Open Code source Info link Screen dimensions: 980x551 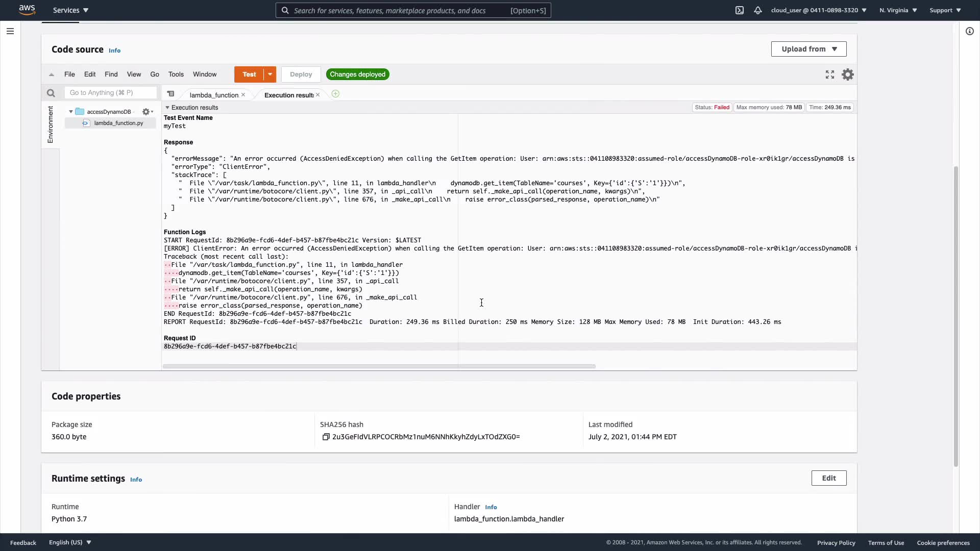tap(114, 51)
